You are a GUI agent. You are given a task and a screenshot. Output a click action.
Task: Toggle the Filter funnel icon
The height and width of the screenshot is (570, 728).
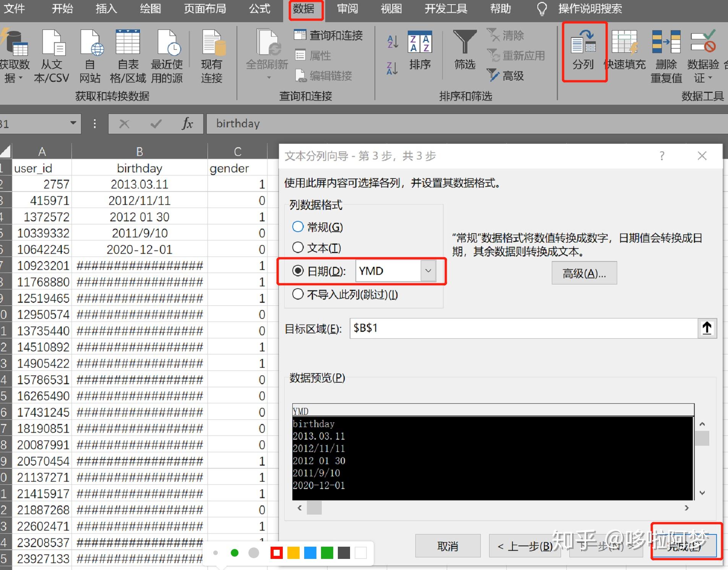pos(465,41)
